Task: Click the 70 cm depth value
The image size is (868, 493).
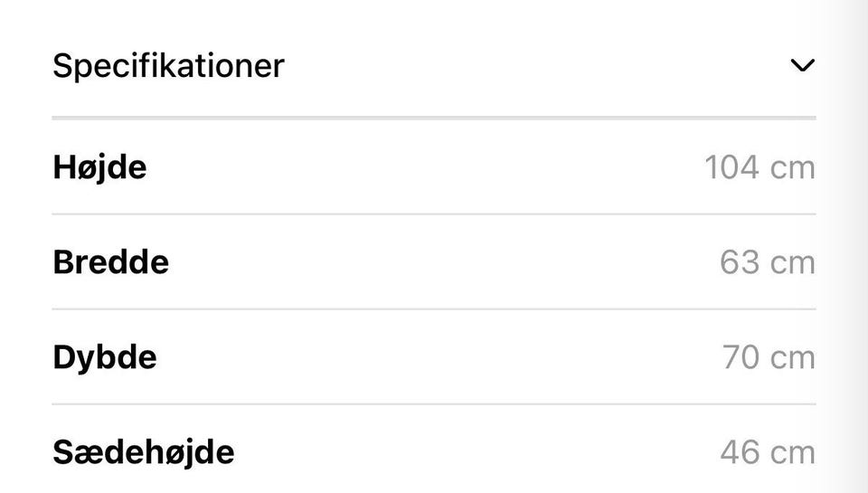Action: coord(769,357)
